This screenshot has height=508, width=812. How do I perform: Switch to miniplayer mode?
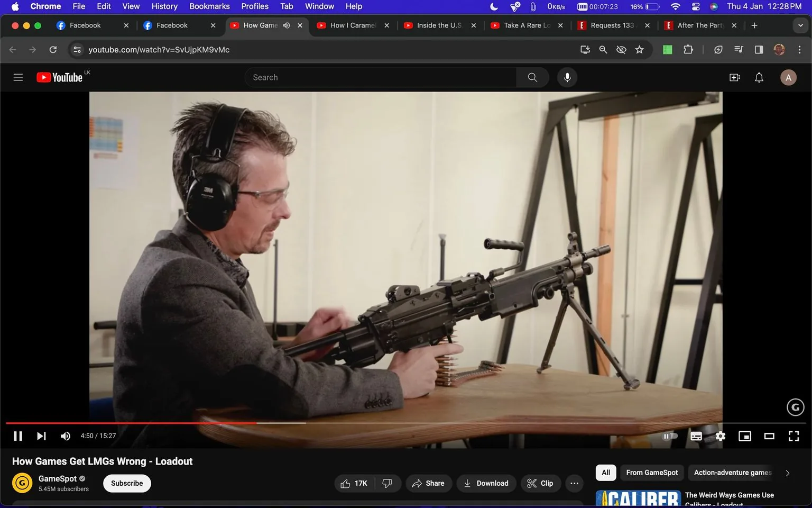(745, 436)
